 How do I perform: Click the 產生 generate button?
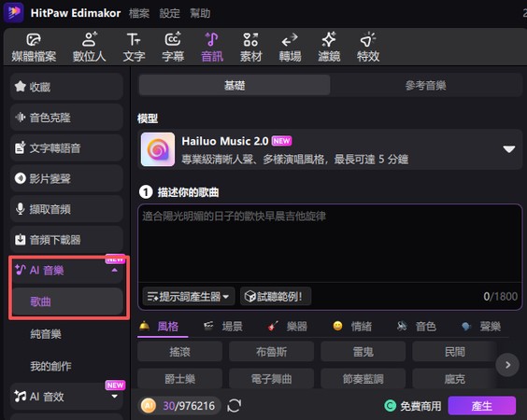point(481,406)
